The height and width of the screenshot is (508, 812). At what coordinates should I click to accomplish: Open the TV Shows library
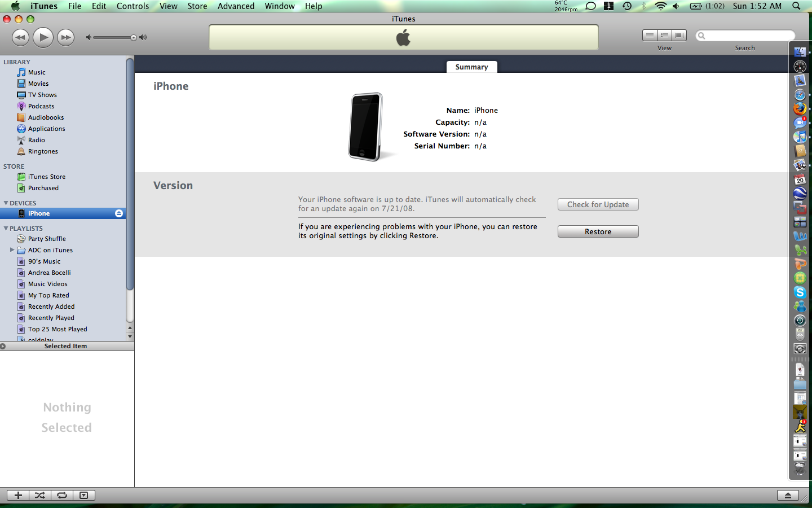[x=42, y=95]
